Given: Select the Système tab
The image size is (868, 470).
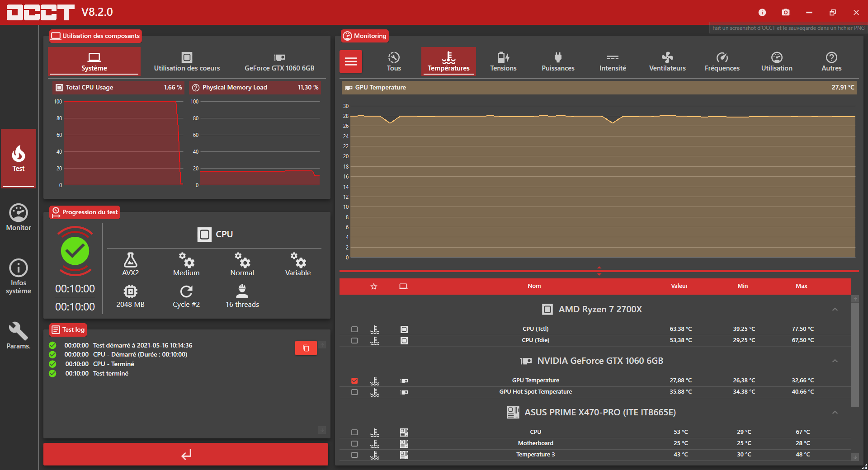Looking at the screenshot, I should (94, 61).
